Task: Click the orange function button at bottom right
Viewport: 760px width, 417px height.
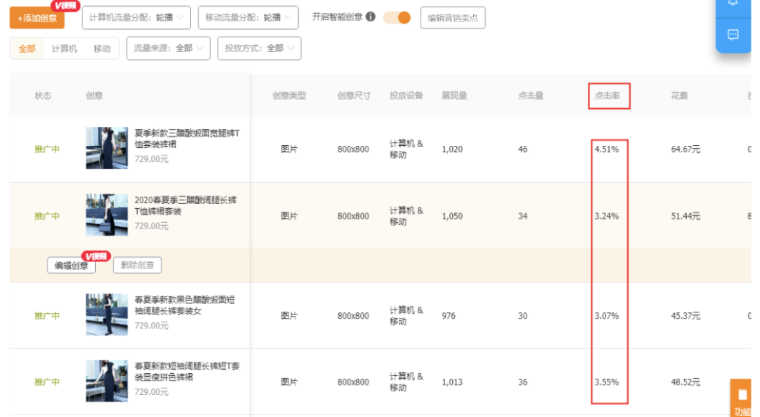Action: click(741, 398)
